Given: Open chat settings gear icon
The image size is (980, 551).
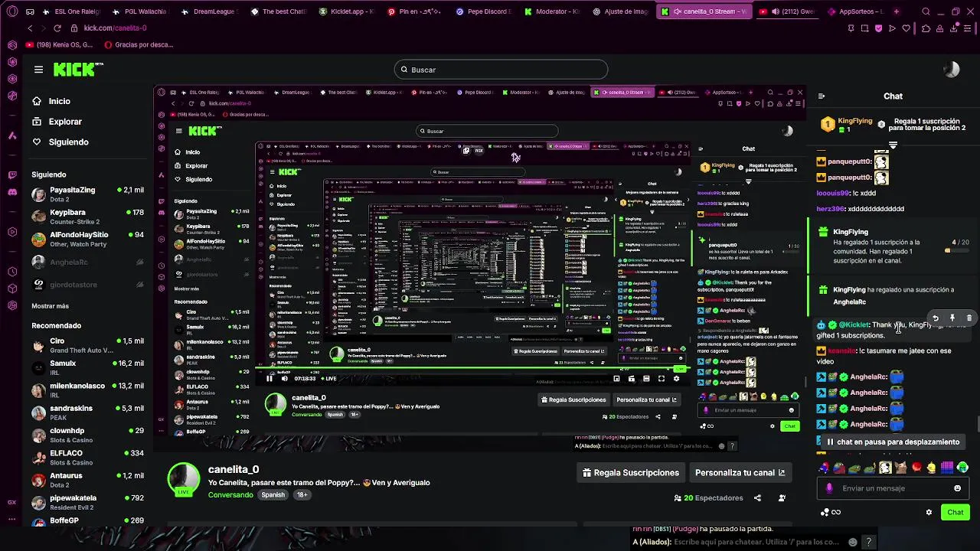Looking at the screenshot, I should click(x=929, y=512).
